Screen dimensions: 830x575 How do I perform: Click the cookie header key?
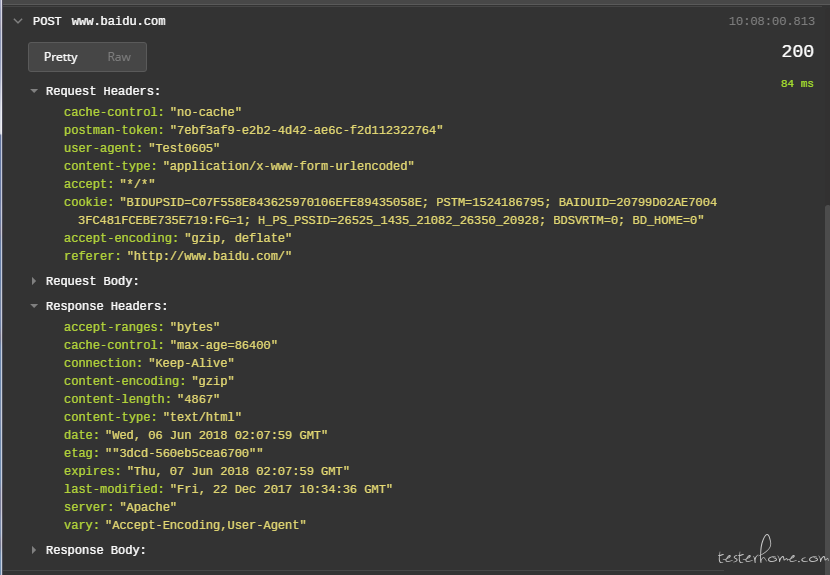[86, 202]
